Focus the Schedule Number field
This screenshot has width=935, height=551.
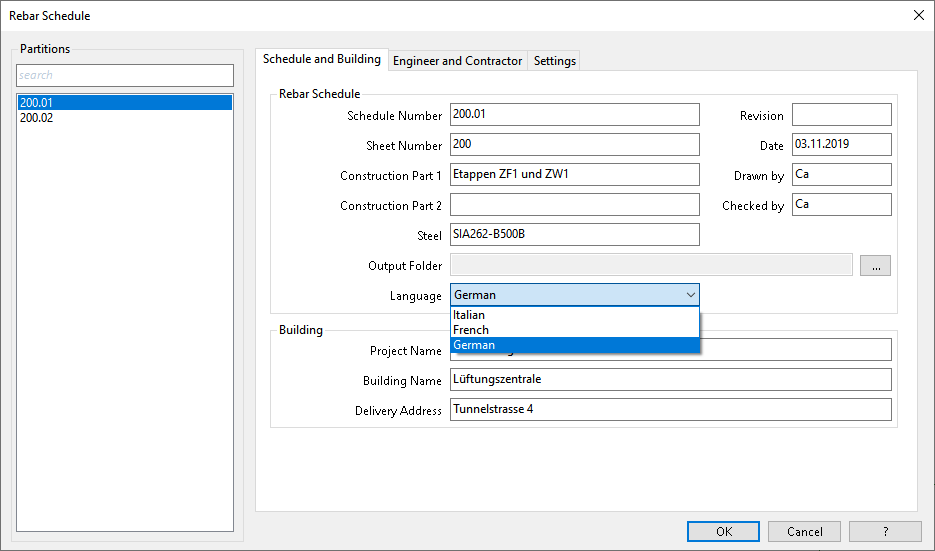tap(575, 114)
